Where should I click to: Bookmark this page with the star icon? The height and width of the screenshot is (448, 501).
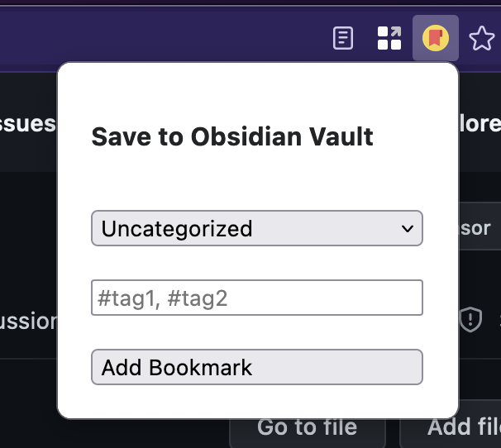tap(481, 38)
